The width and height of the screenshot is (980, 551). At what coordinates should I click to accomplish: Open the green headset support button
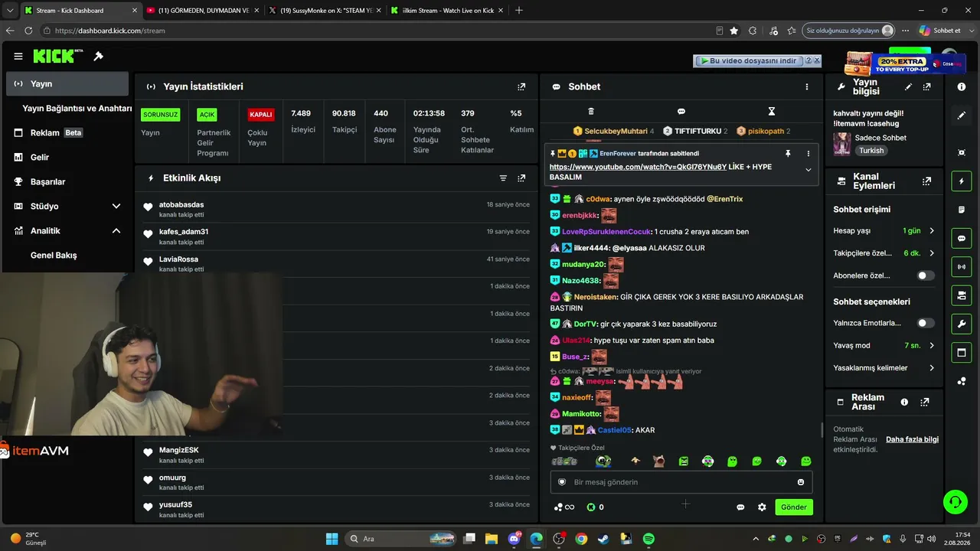[955, 502]
